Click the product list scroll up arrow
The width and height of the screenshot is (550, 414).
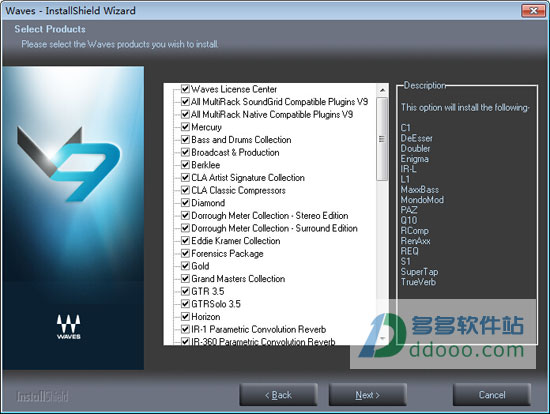(x=382, y=90)
